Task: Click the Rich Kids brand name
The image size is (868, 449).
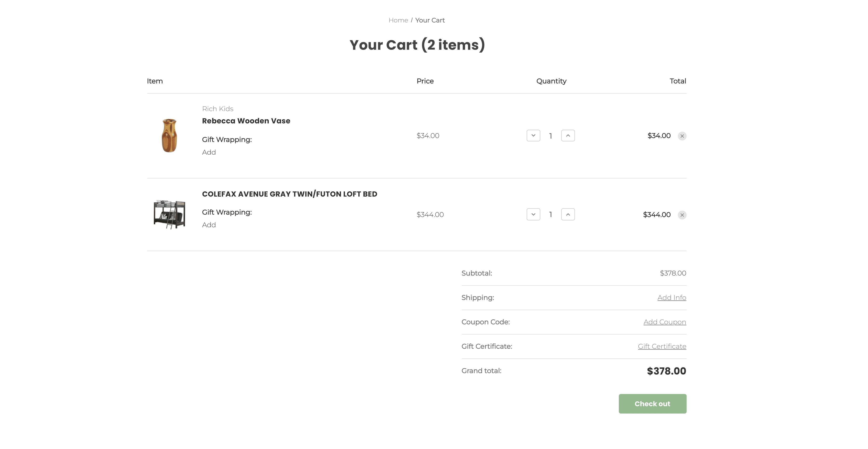Action: (x=217, y=109)
